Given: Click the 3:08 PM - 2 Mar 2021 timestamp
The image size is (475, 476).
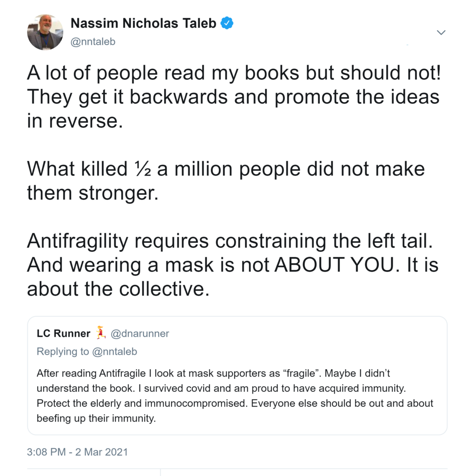Looking at the screenshot, I should tap(78, 451).
